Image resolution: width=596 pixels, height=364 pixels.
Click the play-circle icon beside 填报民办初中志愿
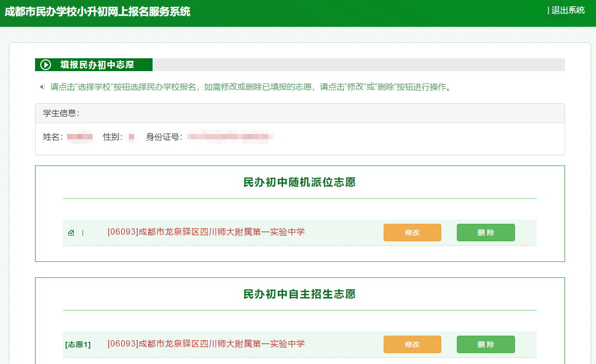[x=45, y=64]
